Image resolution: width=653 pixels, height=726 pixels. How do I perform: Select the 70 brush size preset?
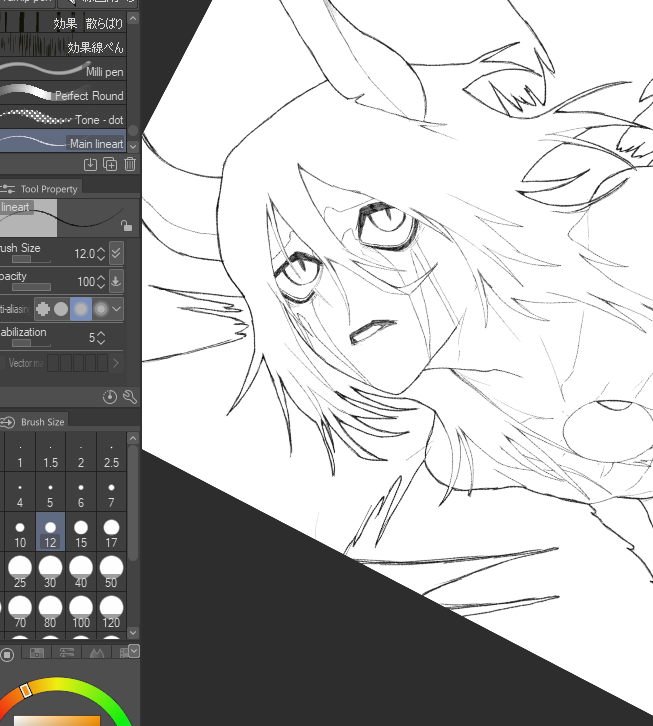click(20, 613)
